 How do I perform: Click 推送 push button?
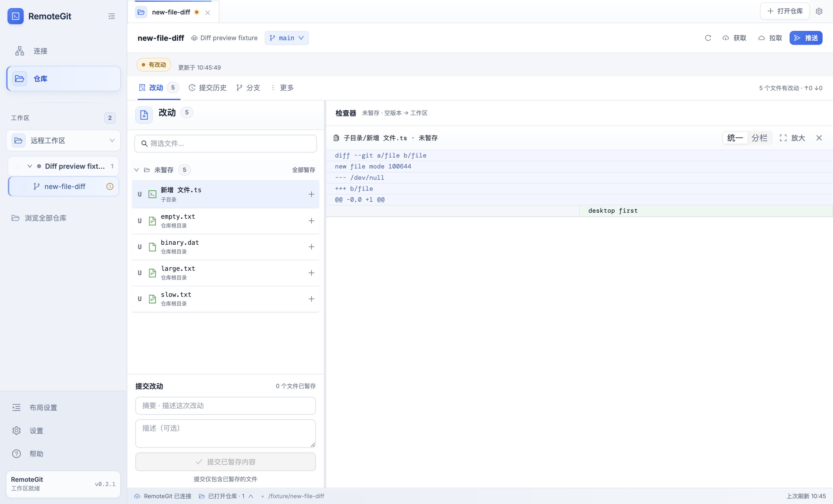pos(806,38)
